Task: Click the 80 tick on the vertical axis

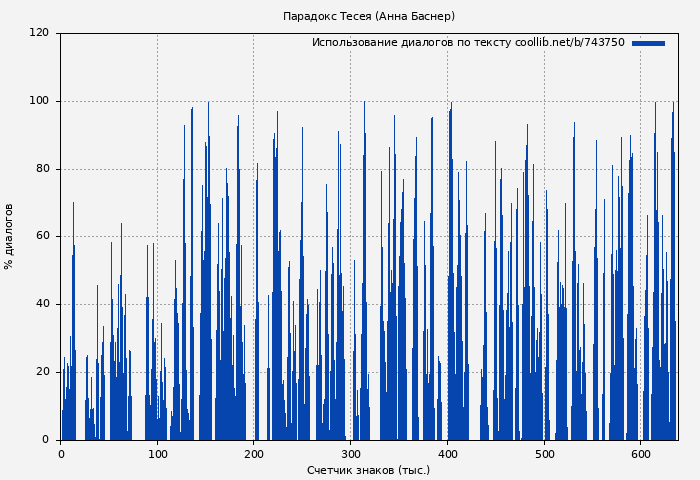Action: coord(42,169)
